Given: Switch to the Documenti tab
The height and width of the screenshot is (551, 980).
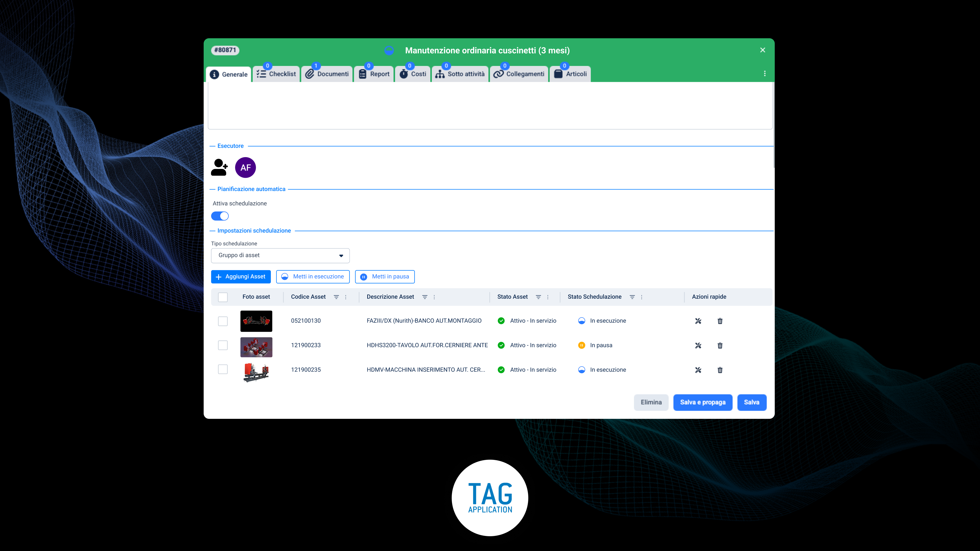Looking at the screenshot, I should pos(327,74).
